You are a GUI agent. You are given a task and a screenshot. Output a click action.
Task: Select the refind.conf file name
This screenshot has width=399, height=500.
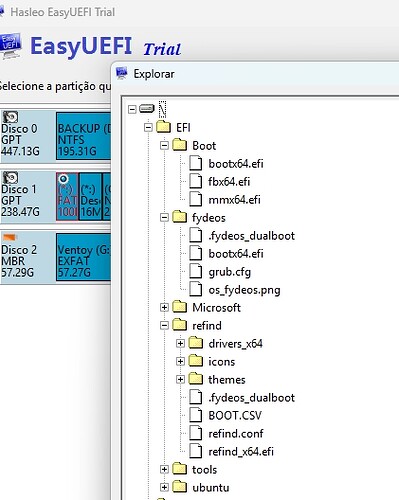click(x=236, y=434)
